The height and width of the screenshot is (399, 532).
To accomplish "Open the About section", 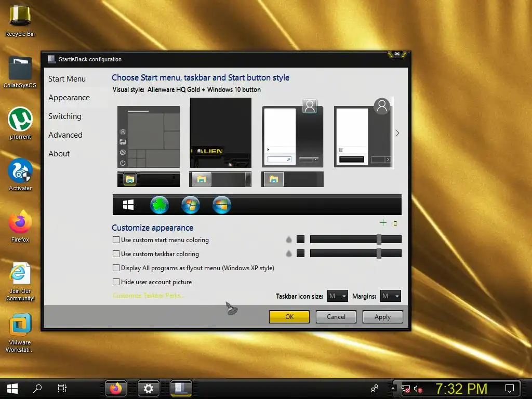I will [x=59, y=154].
